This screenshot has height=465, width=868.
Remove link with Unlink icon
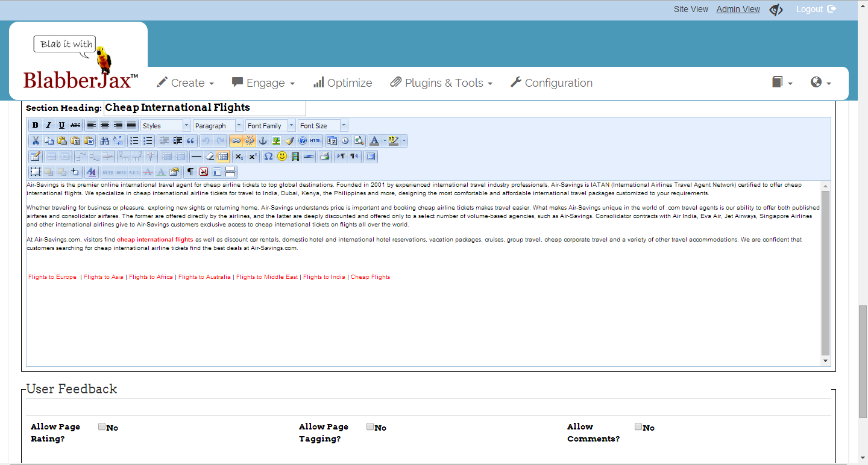249,141
